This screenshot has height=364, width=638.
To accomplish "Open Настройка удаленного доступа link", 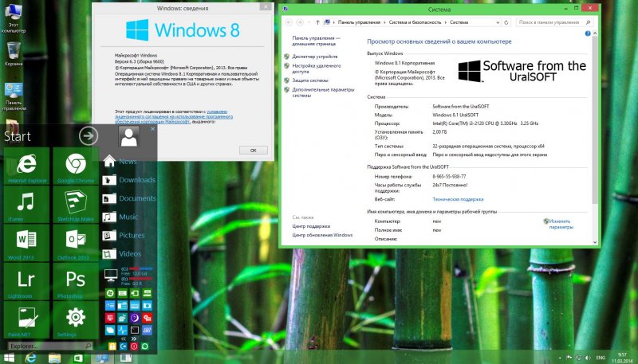I will (x=316, y=68).
